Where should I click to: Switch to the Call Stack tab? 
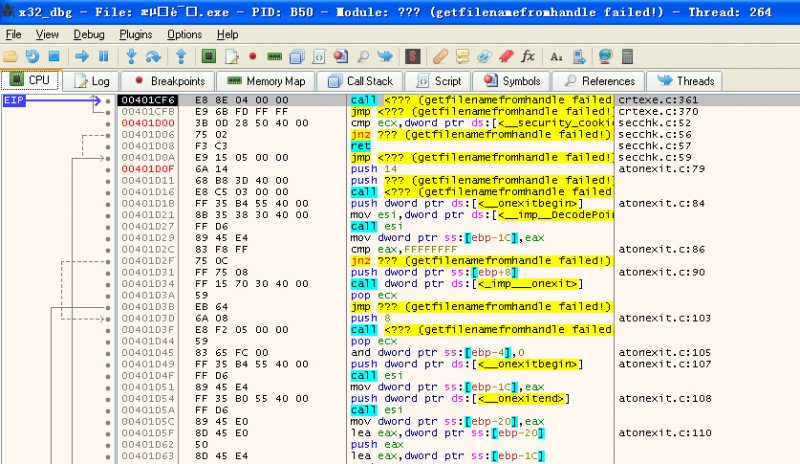click(x=360, y=81)
